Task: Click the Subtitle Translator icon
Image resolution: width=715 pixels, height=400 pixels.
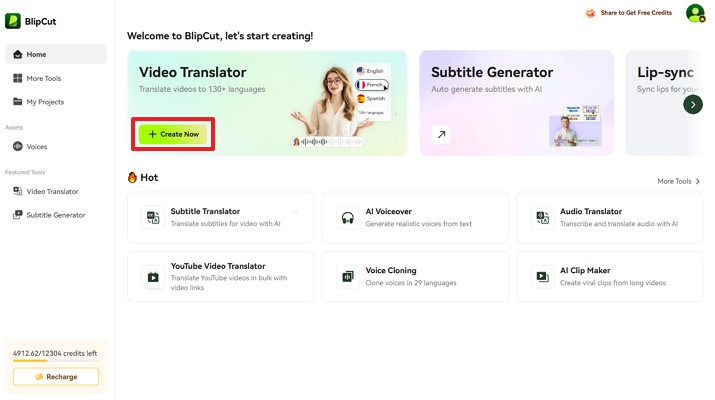Action: 153,218
